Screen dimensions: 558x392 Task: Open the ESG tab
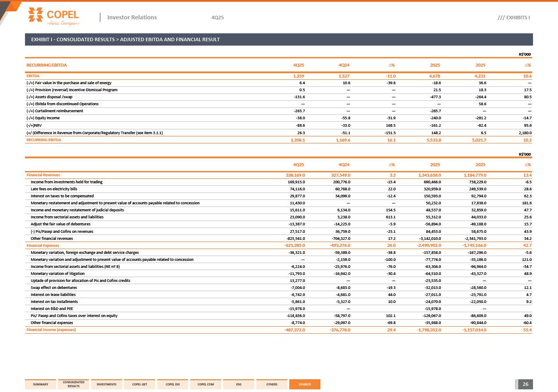pos(238,385)
